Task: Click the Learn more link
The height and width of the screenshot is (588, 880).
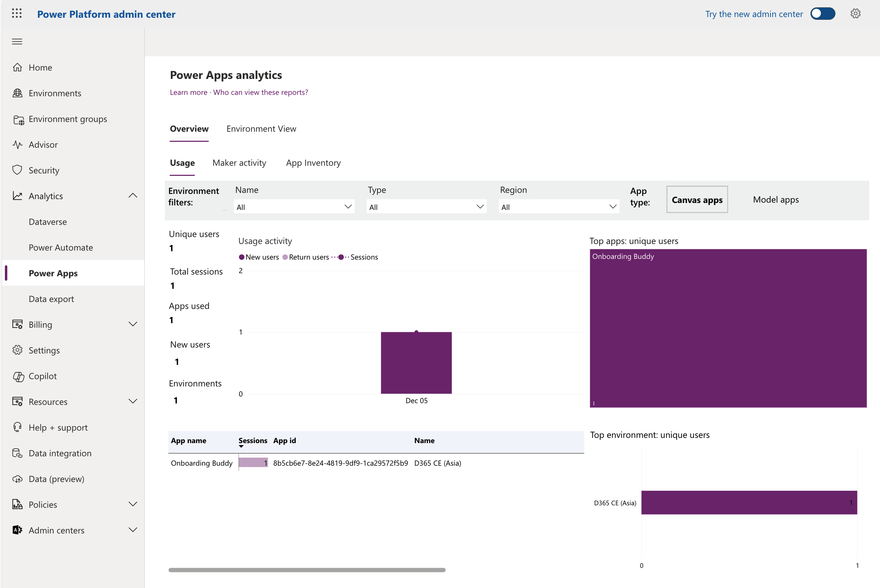Action: tap(189, 92)
